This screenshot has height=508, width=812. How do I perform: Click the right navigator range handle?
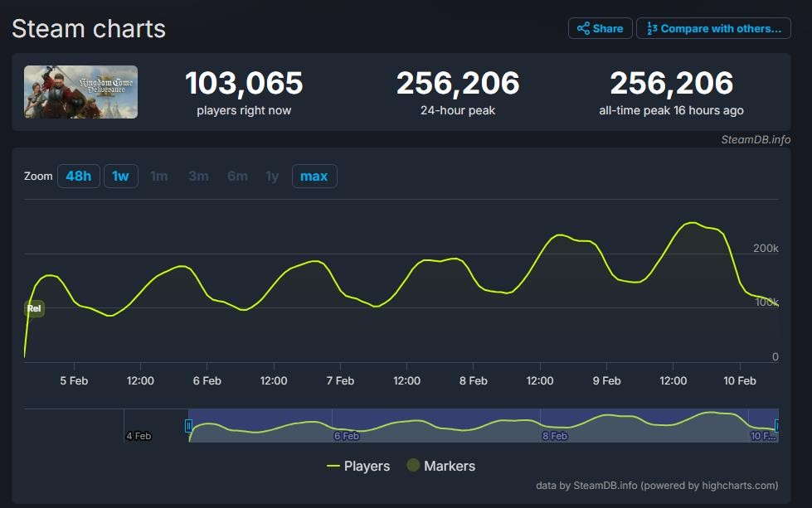[777, 426]
